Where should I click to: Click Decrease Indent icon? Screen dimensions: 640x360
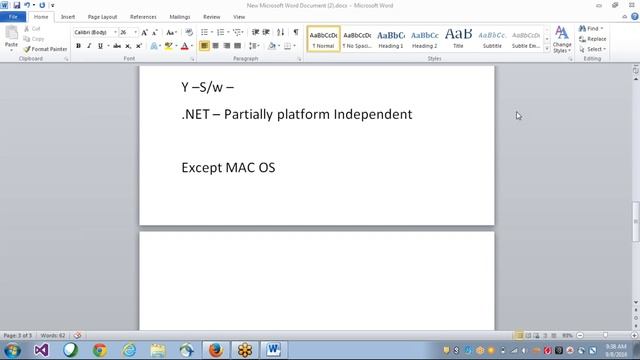pos(255,32)
